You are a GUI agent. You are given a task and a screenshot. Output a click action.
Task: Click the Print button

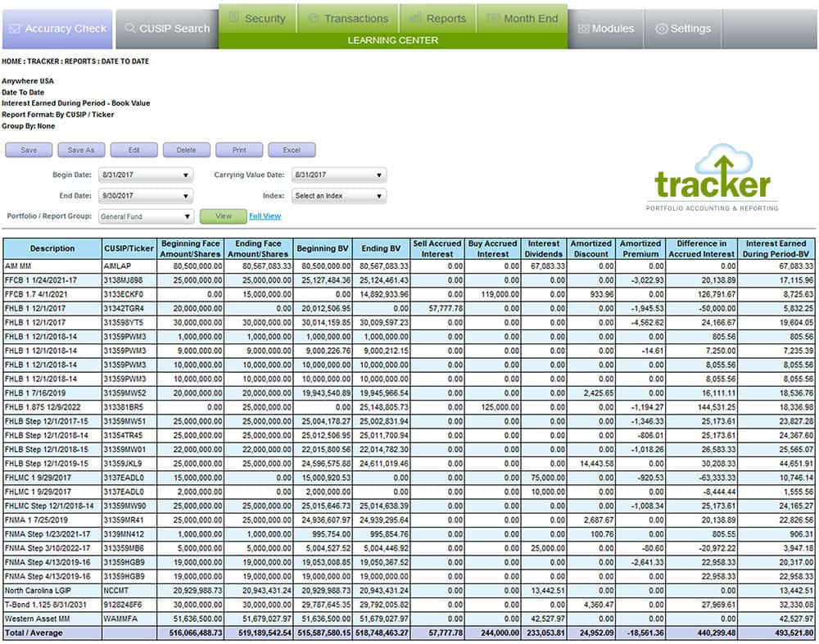point(239,151)
